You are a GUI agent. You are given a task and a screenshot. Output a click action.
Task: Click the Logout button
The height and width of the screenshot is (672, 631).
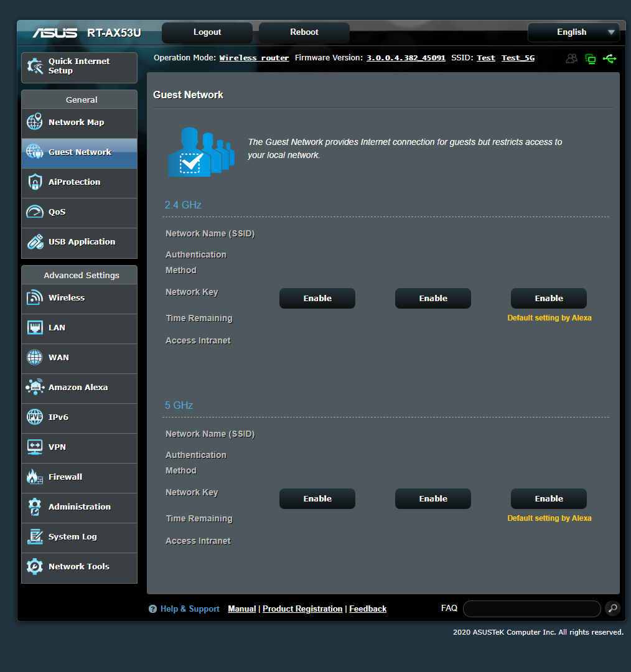pyautogui.click(x=207, y=32)
